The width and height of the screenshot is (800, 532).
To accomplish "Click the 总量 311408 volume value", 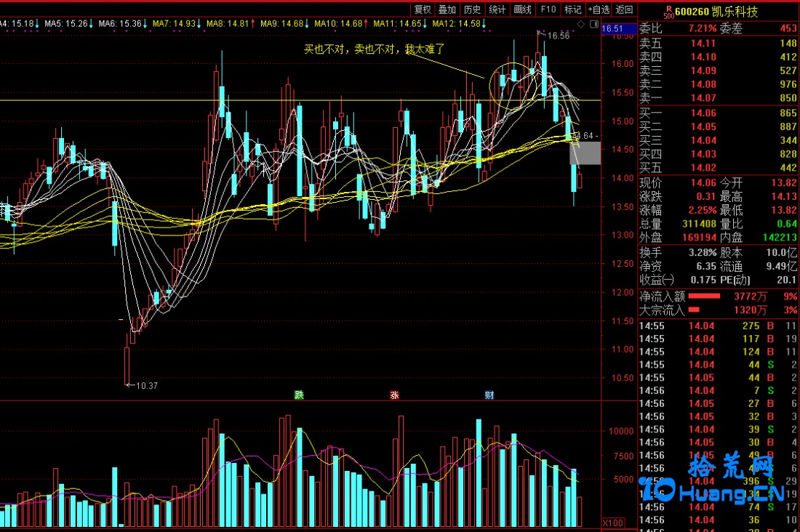I will (x=700, y=224).
